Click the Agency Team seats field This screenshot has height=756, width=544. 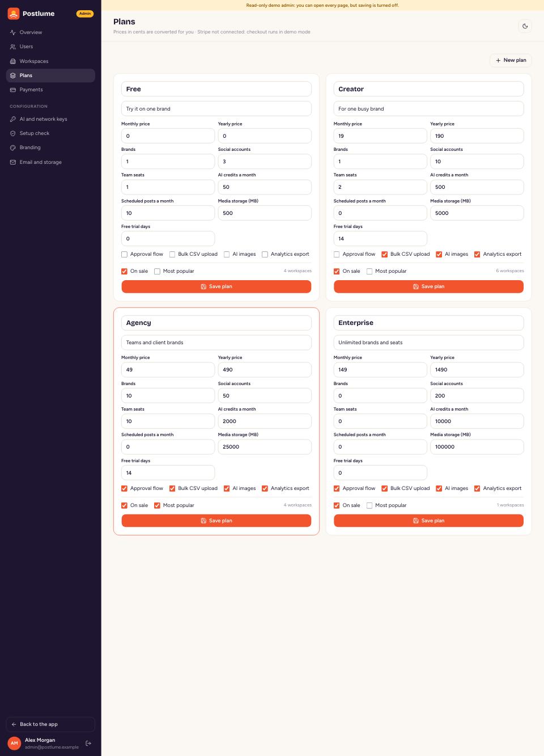point(168,421)
